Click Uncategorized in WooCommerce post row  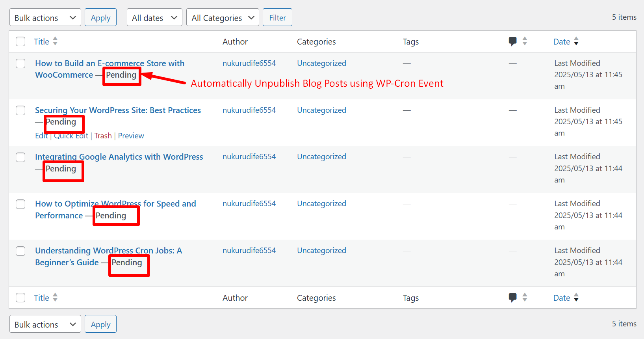pyautogui.click(x=321, y=63)
